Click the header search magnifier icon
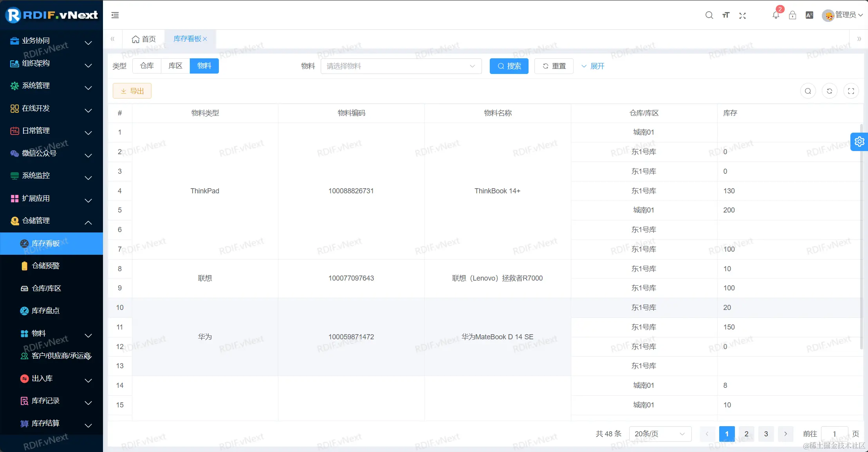The image size is (868, 452). (x=709, y=15)
